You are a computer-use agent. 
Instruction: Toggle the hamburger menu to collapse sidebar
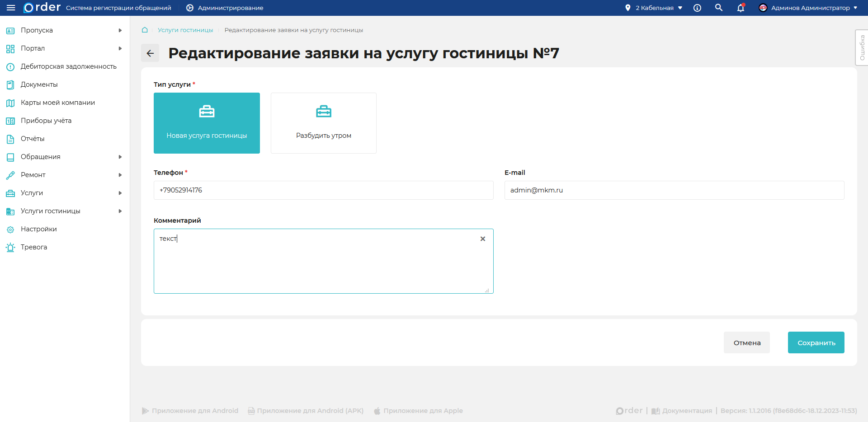point(11,8)
